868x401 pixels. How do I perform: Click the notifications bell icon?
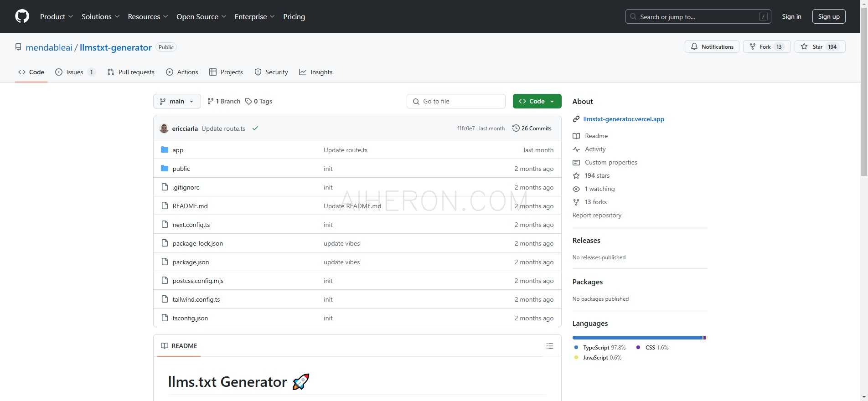tap(694, 46)
